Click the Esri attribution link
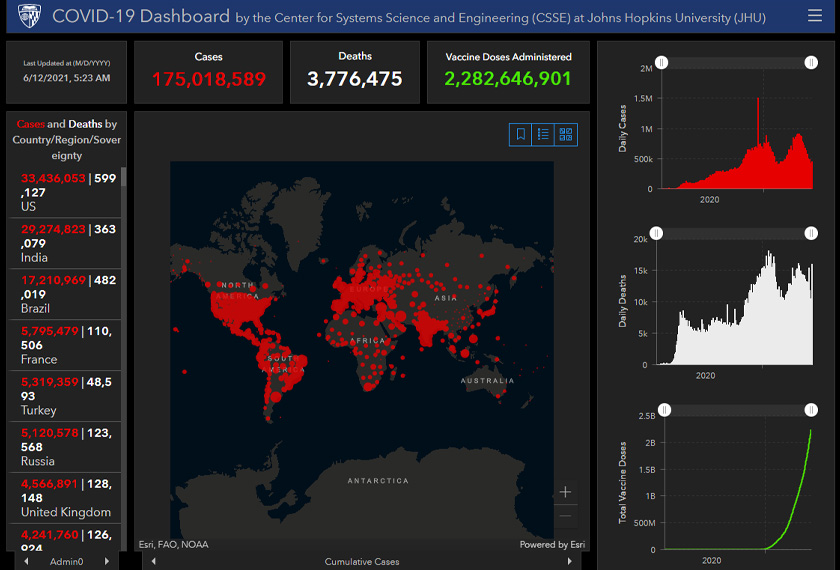The height and width of the screenshot is (570, 840). [173, 545]
